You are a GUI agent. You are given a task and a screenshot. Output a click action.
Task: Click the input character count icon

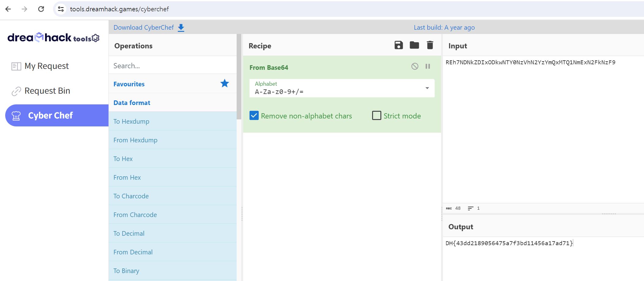(449, 208)
